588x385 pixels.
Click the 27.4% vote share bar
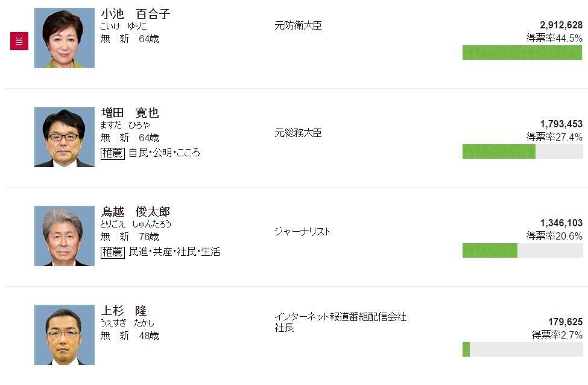pyautogui.click(x=522, y=151)
